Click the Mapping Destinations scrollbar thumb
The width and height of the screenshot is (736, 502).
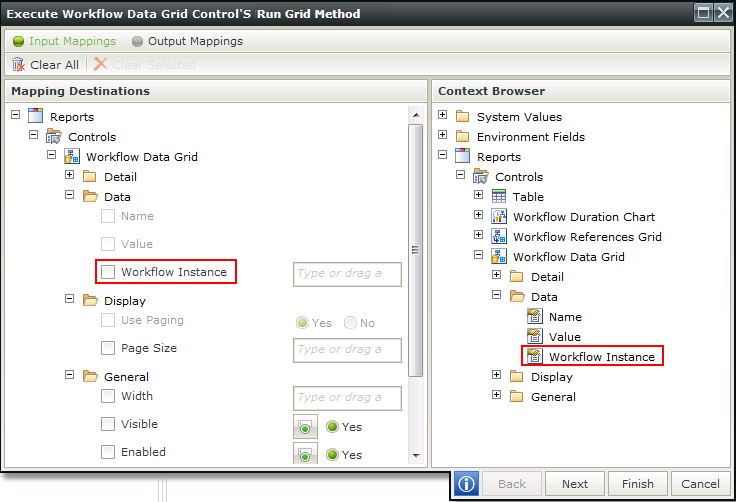tap(415, 250)
